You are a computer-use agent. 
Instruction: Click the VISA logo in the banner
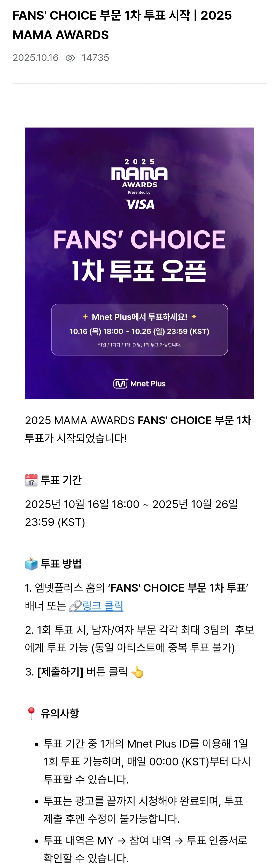(139, 204)
